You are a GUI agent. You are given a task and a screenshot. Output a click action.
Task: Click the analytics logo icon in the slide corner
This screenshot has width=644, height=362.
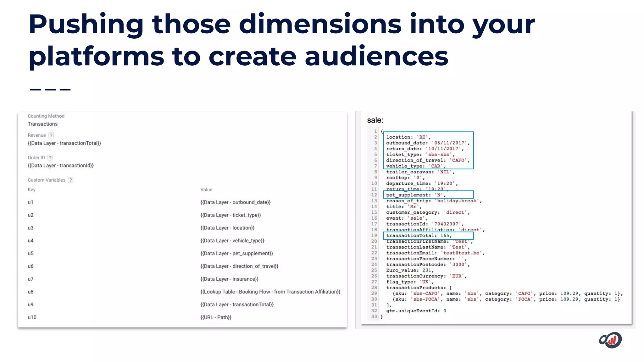point(610,340)
